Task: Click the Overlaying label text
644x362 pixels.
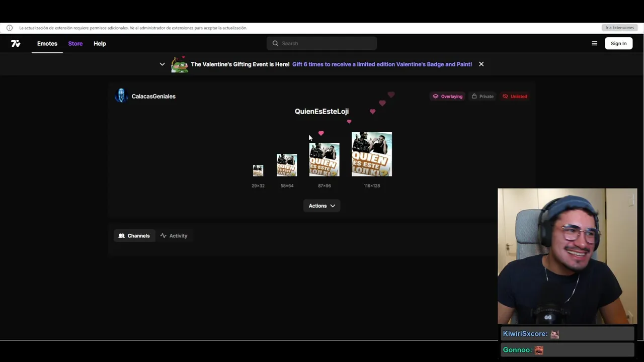Action: click(452, 97)
